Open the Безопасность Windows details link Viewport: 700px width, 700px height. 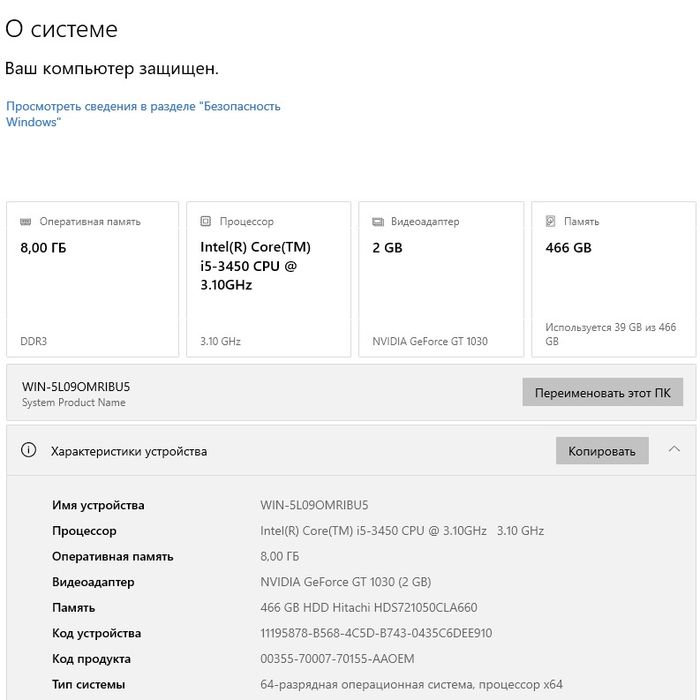pos(143,114)
